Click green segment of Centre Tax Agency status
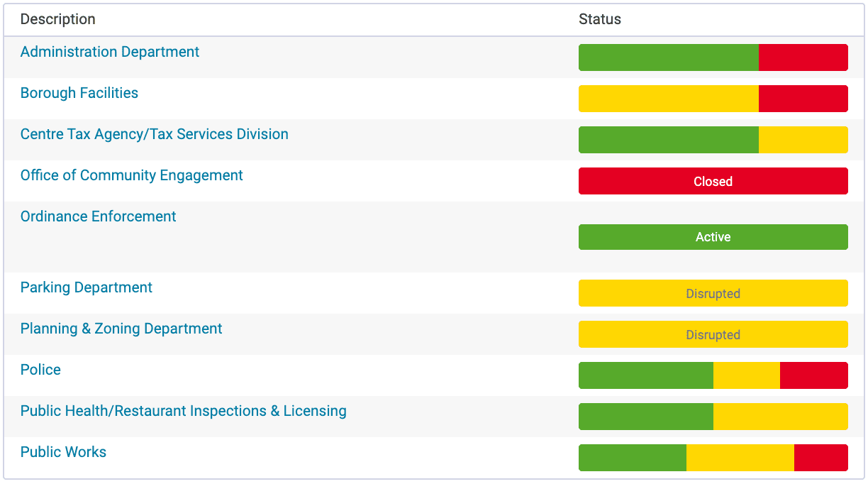This screenshot has height=484, width=868. [x=669, y=140]
